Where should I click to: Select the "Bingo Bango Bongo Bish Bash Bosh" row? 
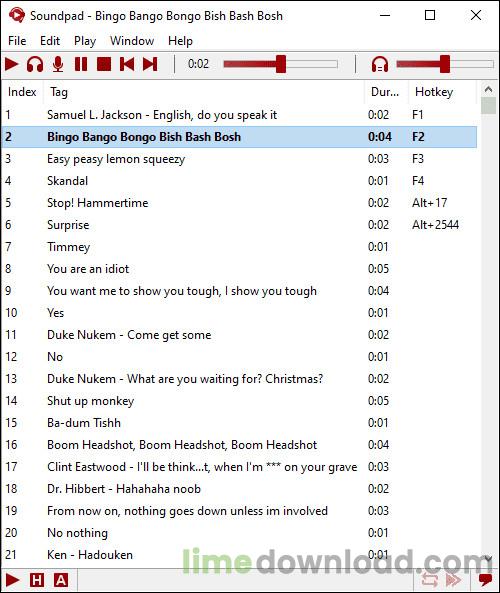239,137
